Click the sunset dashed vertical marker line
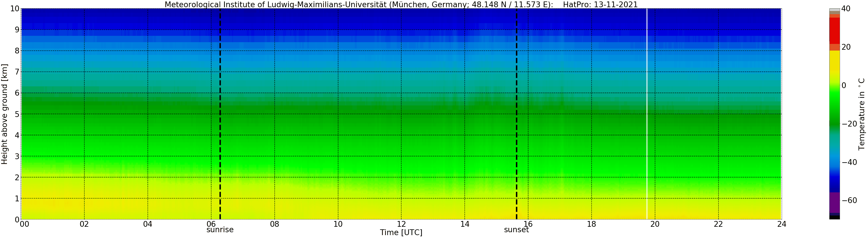The height and width of the screenshot is (238, 868). point(516,114)
